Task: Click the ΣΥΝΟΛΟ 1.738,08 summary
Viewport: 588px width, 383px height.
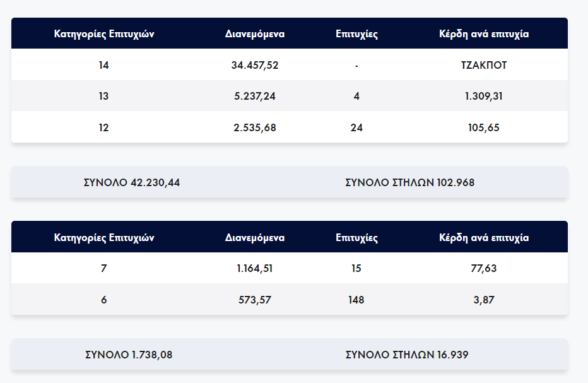Action: tap(129, 355)
